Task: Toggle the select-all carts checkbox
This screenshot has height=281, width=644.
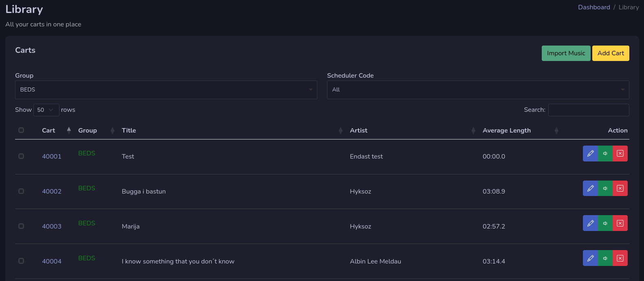Action: [x=21, y=130]
